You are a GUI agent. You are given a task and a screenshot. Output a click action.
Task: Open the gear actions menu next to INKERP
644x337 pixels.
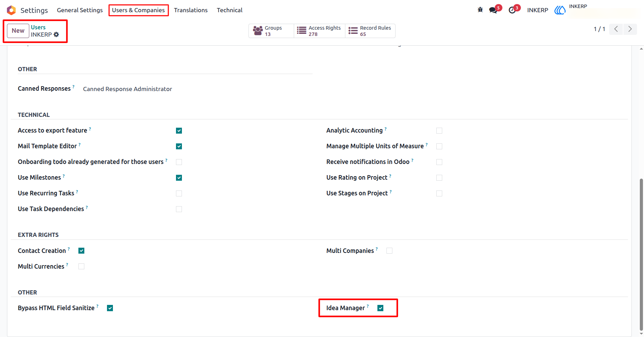56,35
